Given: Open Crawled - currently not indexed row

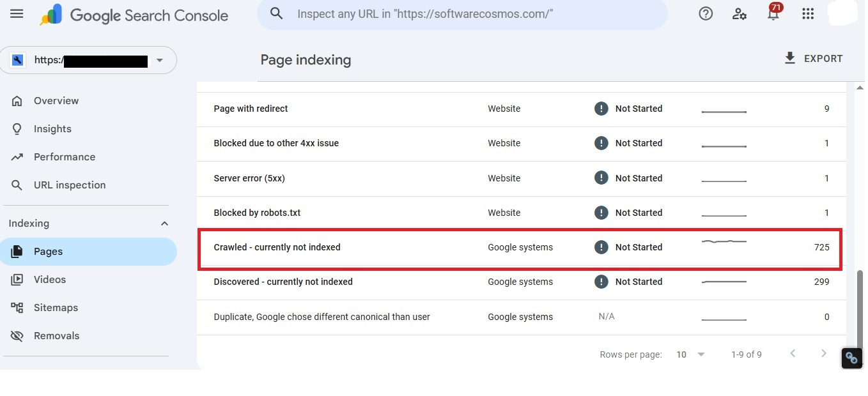Looking at the screenshot, I should click(521, 247).
